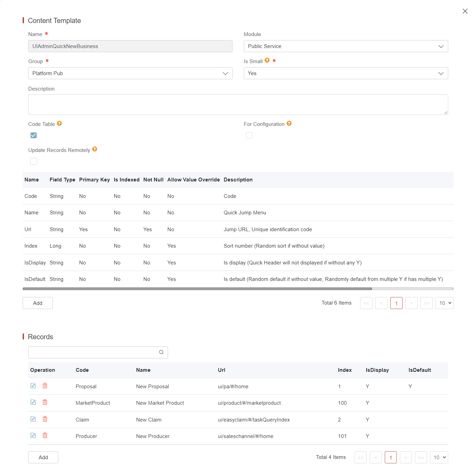This screenshot has width=476, height=474.
Task: Click the Records search magnifier icon
Action: tap(161, 352)
